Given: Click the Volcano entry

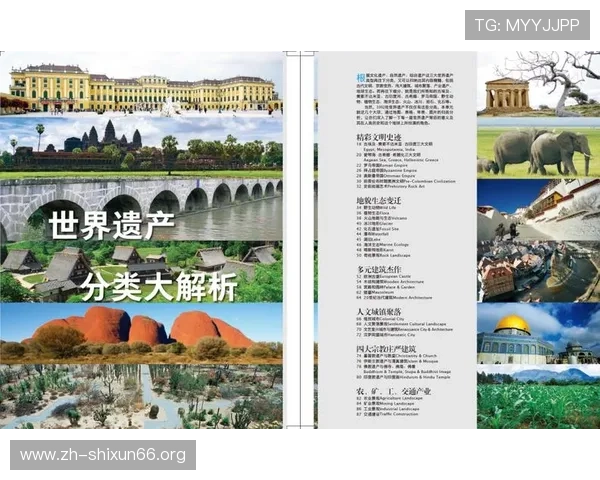Looking at the screenshot, I should tap(382, 218).
